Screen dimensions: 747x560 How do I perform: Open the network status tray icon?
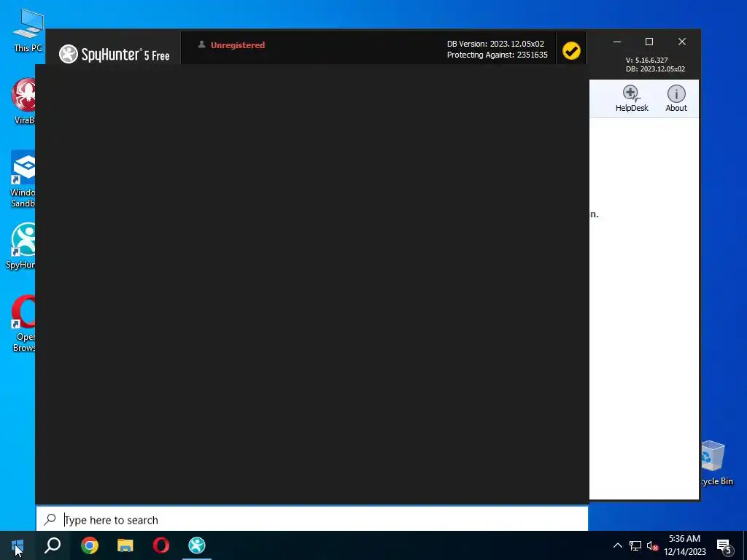click(x=635, y=545)
